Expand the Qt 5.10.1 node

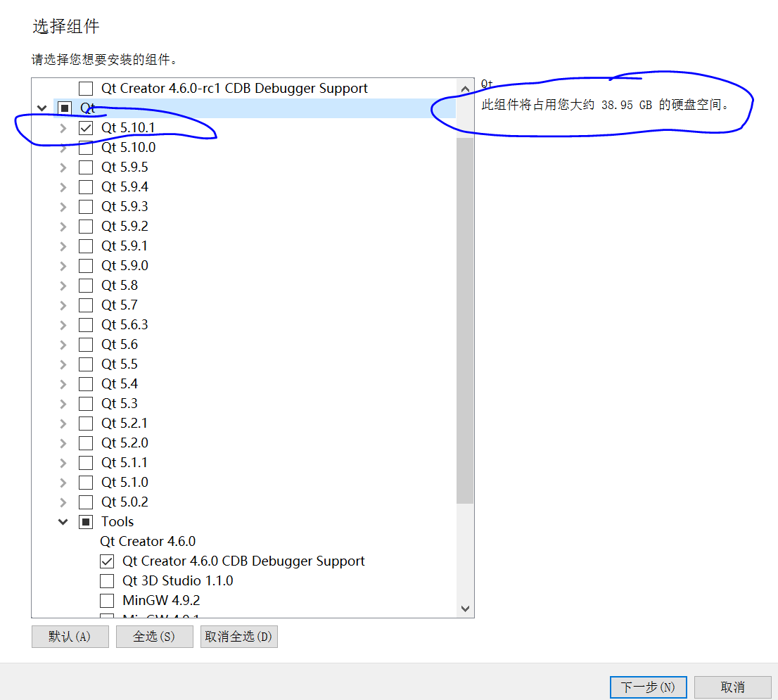pos(63,128)
